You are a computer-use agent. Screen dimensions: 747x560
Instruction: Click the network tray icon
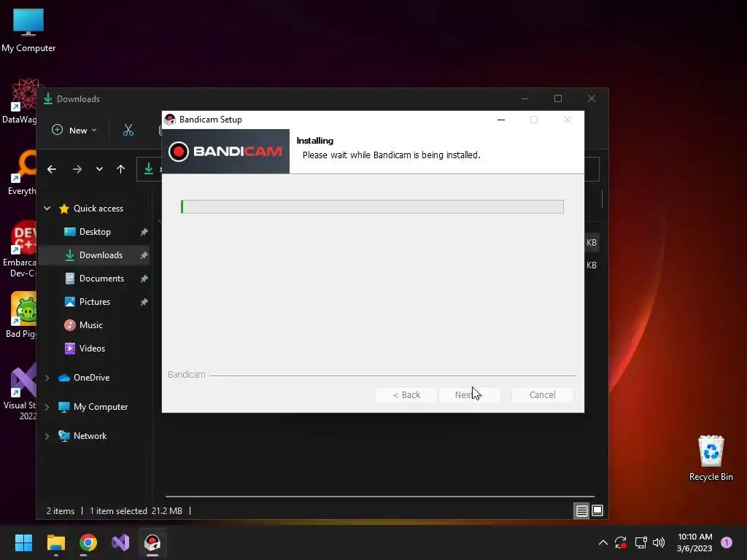tap(640, 542)
